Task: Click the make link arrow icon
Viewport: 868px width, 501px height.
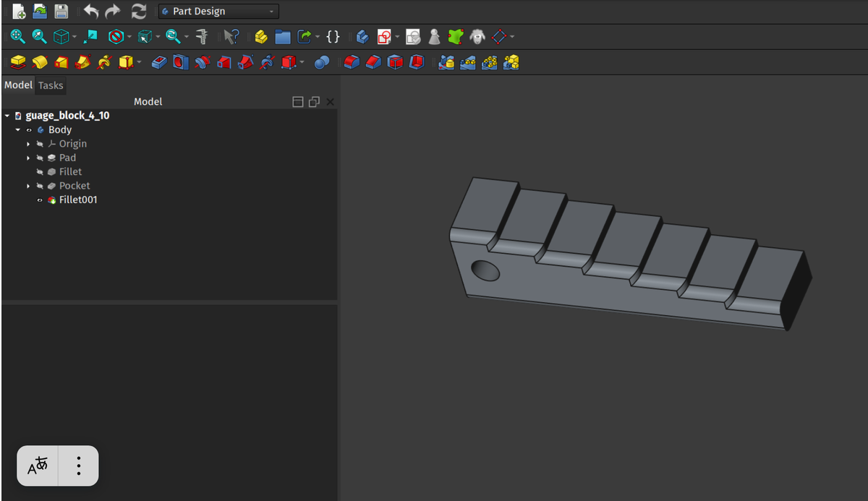Action: point(305,36)
